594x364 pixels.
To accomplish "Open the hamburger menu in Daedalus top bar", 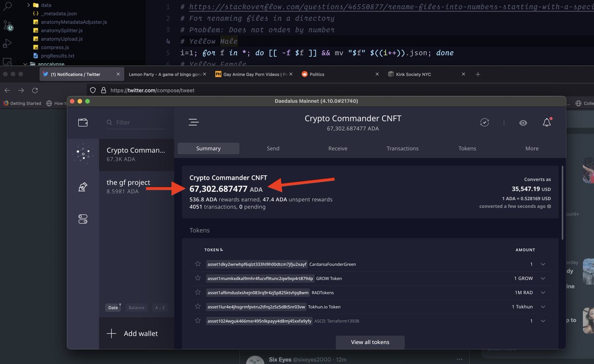I will tap(194, 122).
